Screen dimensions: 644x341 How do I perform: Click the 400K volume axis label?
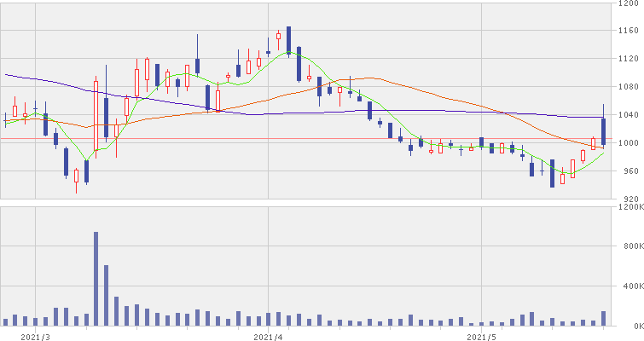coord(631,287)
